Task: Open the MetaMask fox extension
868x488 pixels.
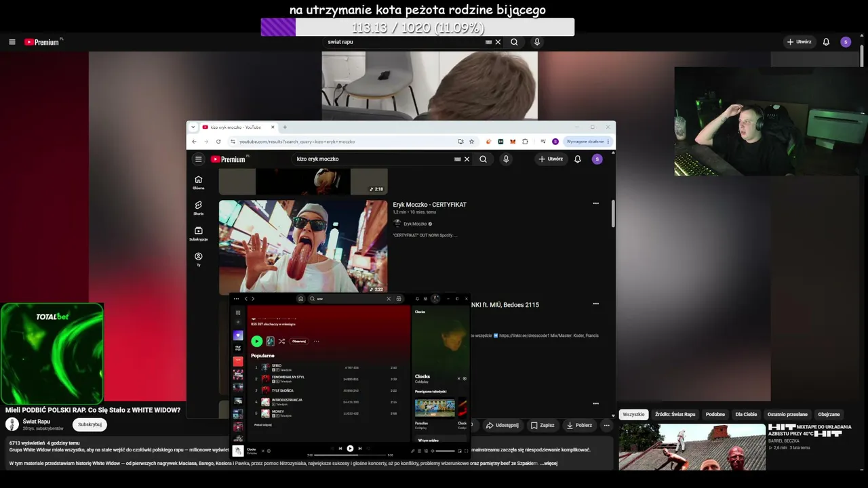Action: pos(513,142)
